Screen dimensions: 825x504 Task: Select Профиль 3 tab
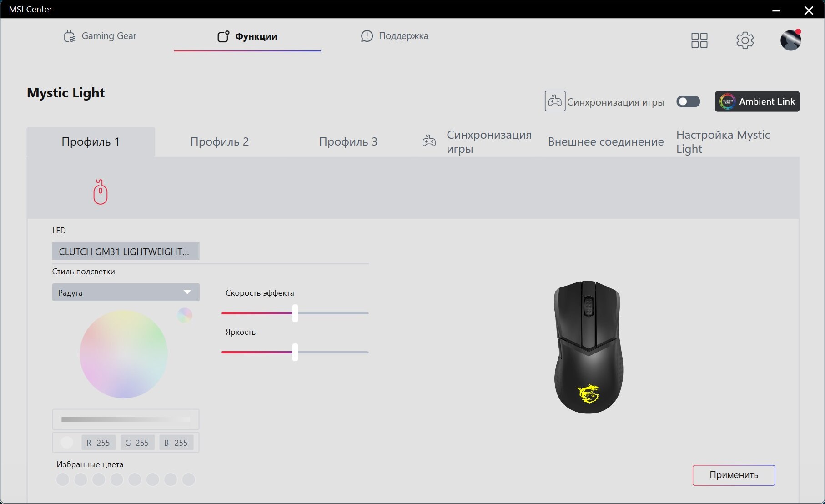(x=348, y=142)
